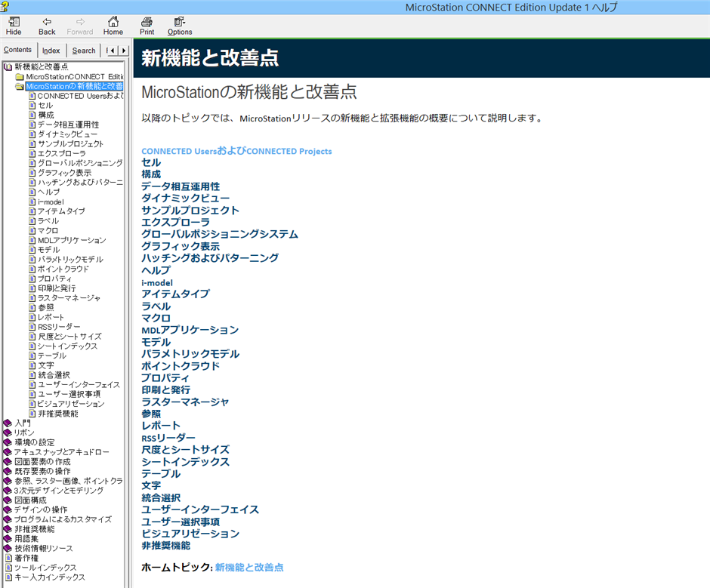The width and height of the screenshot is (710, 588).
Task: Open the 非推奨機能 link in topic list
Action: [x=165, y=546]
